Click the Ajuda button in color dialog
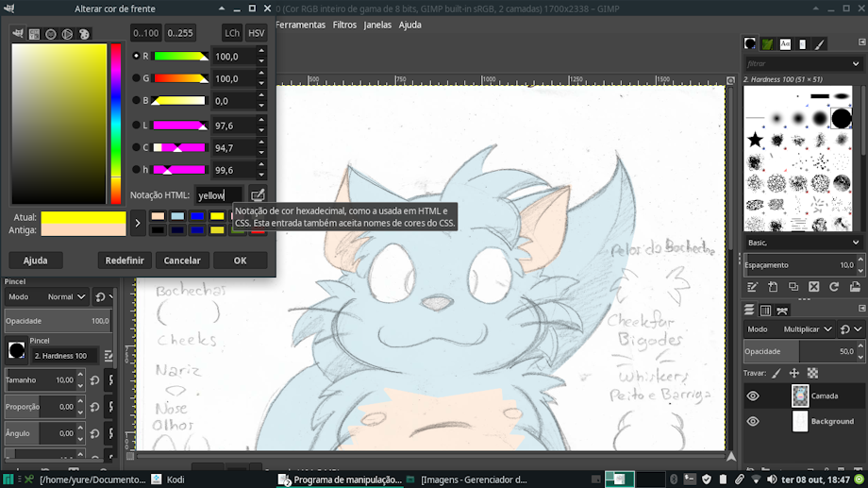868x488 pixels. click(35, 261)
